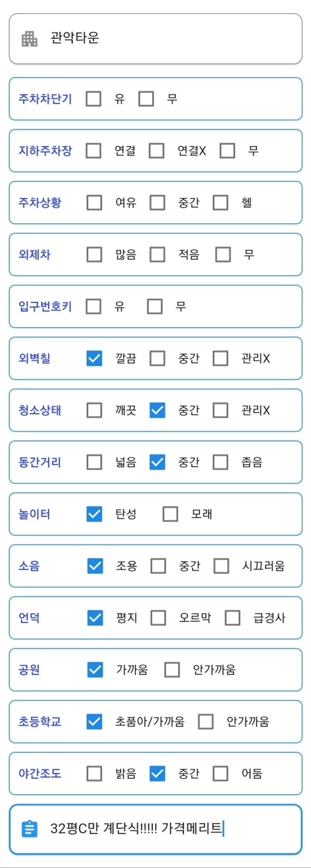Click the apartment building icon beside 관악타운
The width and height of the screenshot is (311, 868).
tap(29, 38)
